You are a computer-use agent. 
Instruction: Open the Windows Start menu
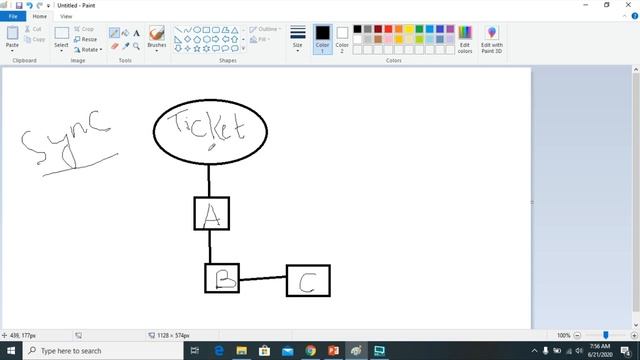(11, 351)
